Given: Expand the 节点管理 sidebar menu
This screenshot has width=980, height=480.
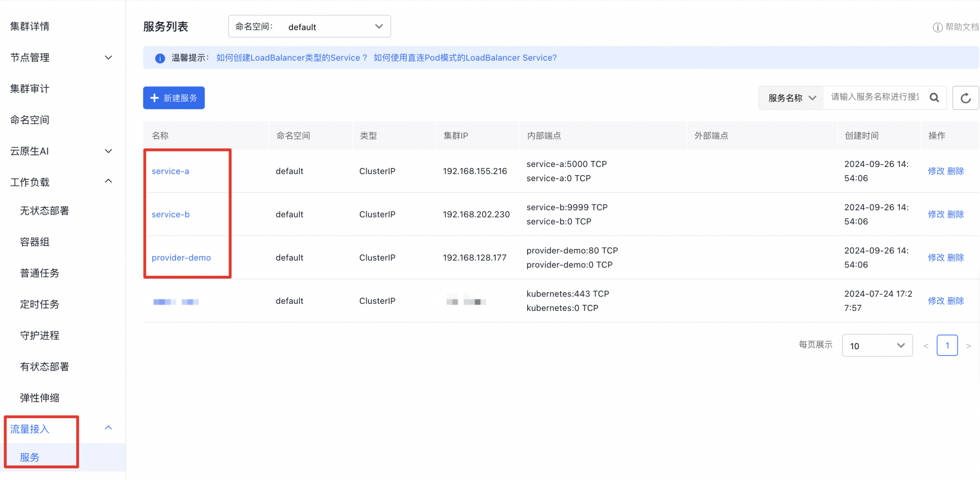Looking at the screenshot, I should tap(108, 58).
